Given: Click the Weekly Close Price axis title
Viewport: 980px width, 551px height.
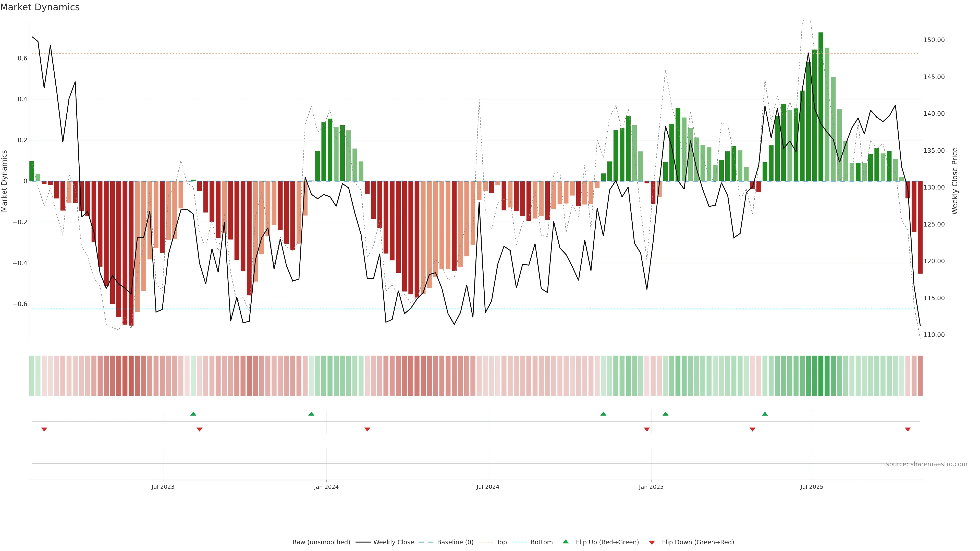Looking at the screenshot, I should click(x=955, y=181).
